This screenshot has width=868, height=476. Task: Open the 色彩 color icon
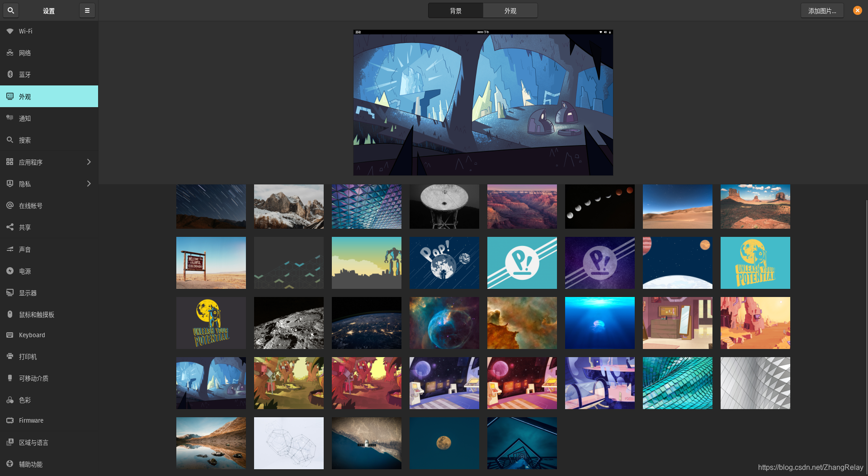(10, 400)
